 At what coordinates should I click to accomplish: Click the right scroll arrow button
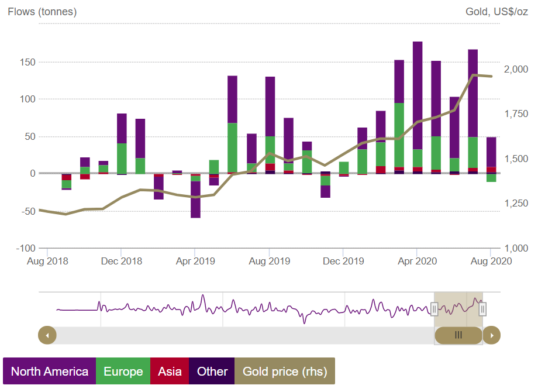[x=492, y=335]
